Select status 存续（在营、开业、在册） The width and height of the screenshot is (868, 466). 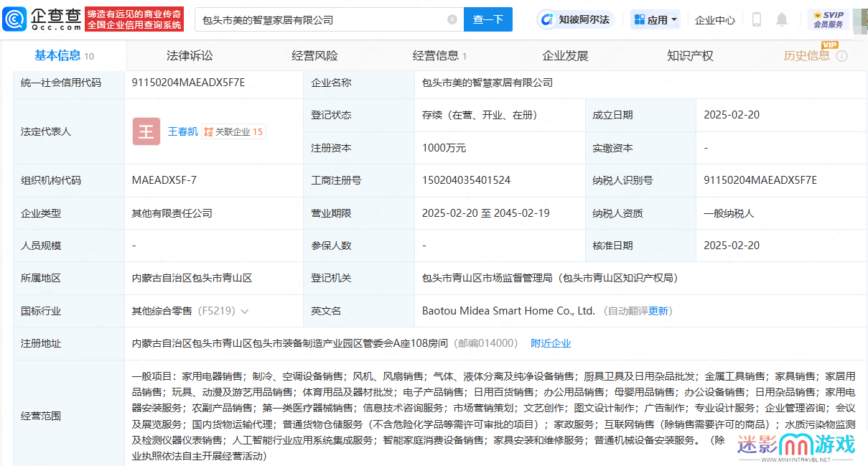pos(480,115)
